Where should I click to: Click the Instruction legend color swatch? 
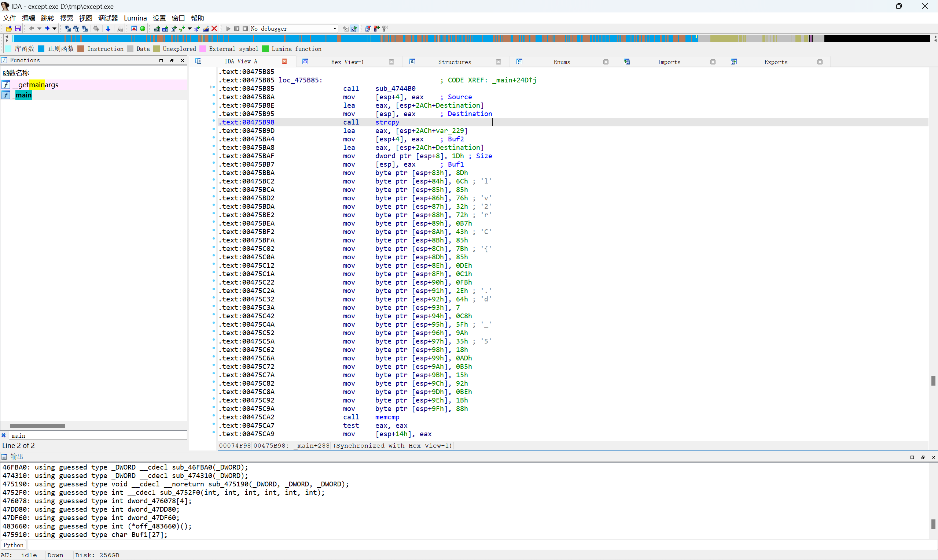coord(80,49)
